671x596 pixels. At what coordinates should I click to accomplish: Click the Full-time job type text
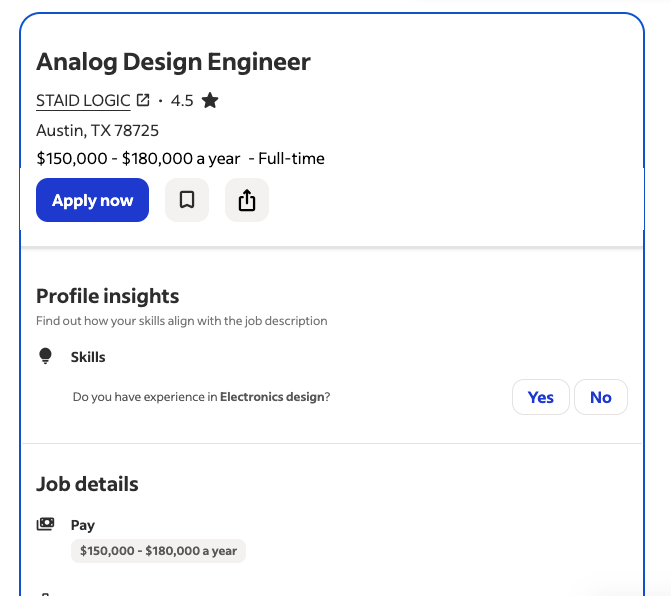pyautogui.click(x=291, y=158)
